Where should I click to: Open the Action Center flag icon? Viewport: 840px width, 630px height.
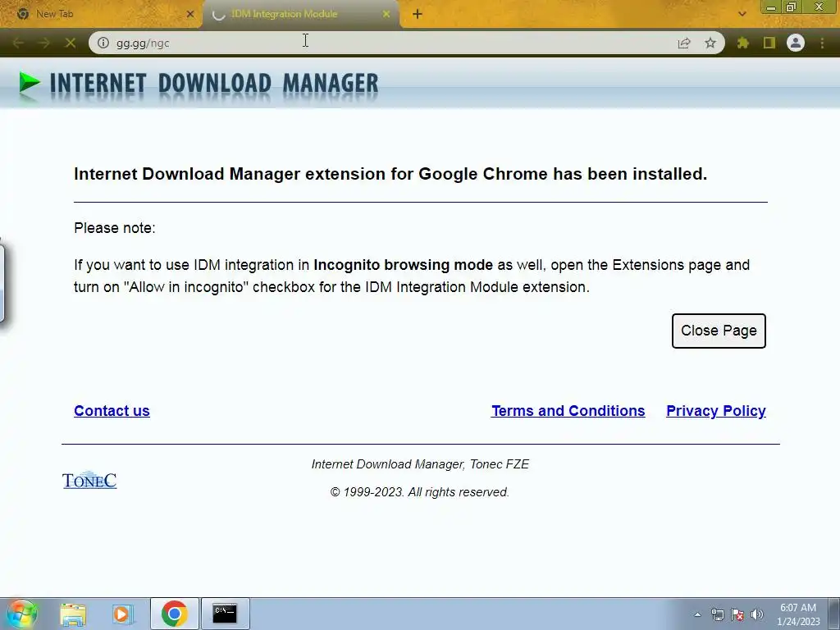pyautogui.click(x=737, y=614)
